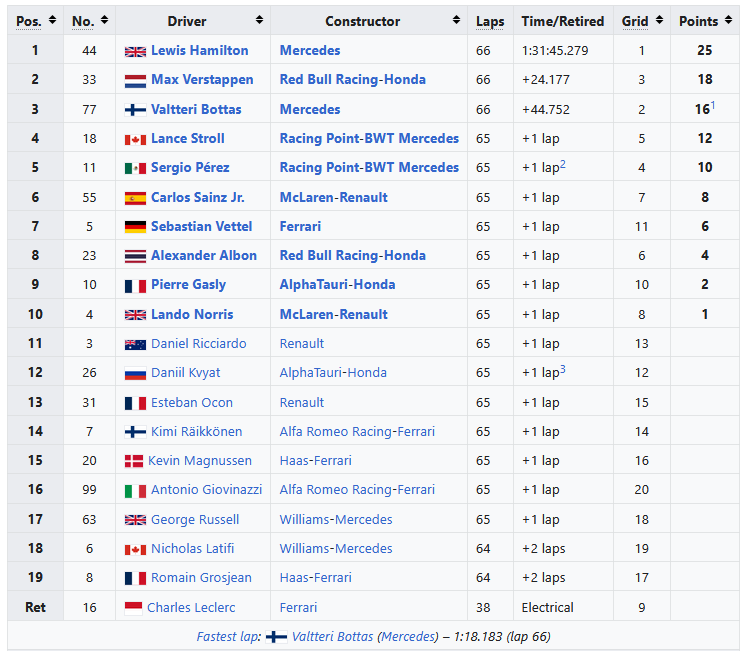The image size is (740, 651).
Task: Click Thailand flag beside Alexander Albon
Action: point(135,256)
